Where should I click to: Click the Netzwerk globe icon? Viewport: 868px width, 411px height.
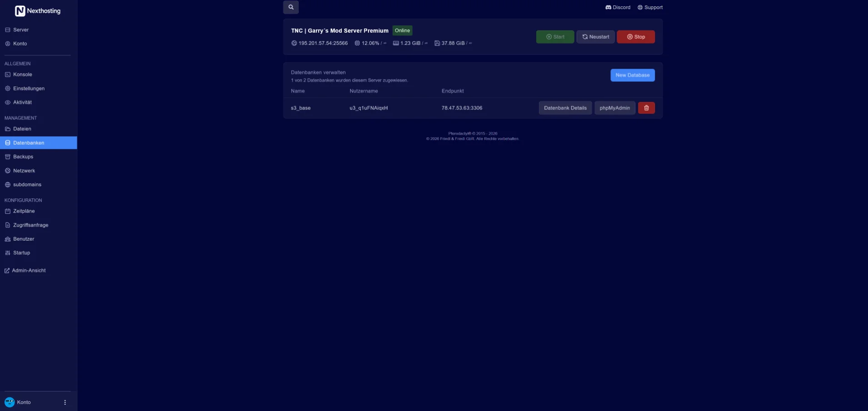pos(8,171)
